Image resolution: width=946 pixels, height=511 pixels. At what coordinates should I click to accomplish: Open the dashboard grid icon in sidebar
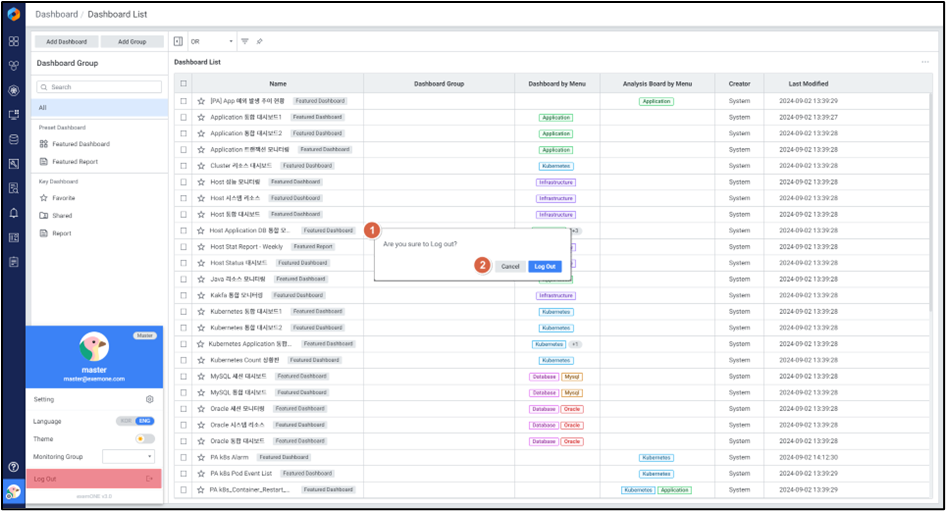14,41
